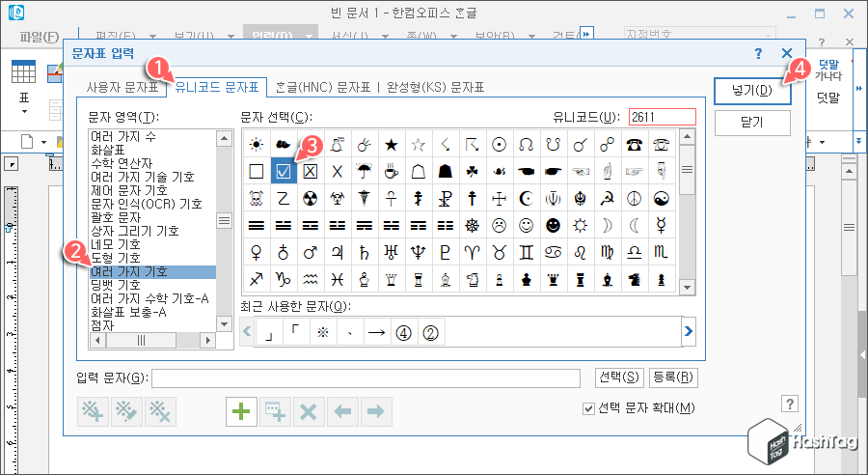Pick recent character ④
868x475 pixels.
pos(404,332)
